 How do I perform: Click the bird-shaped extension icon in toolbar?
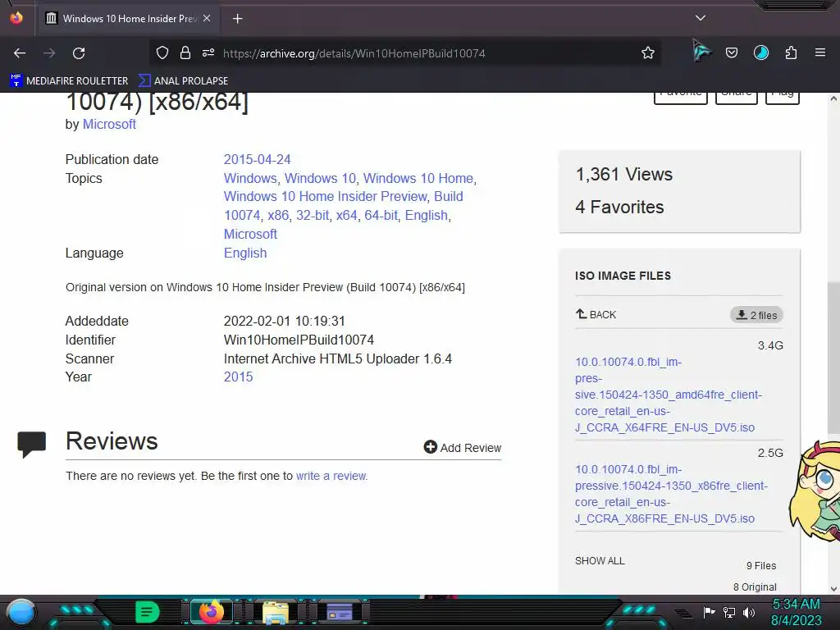(x=701, y=52)
